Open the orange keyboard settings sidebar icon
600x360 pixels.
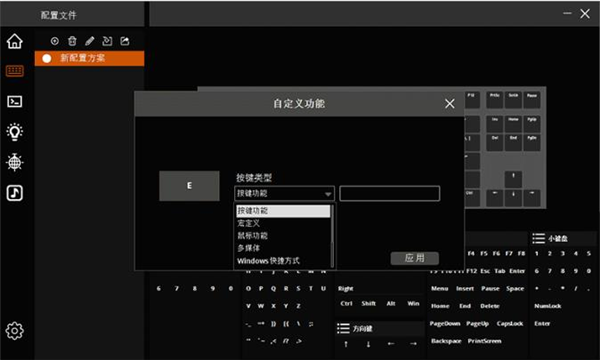[x=15, y=71]
